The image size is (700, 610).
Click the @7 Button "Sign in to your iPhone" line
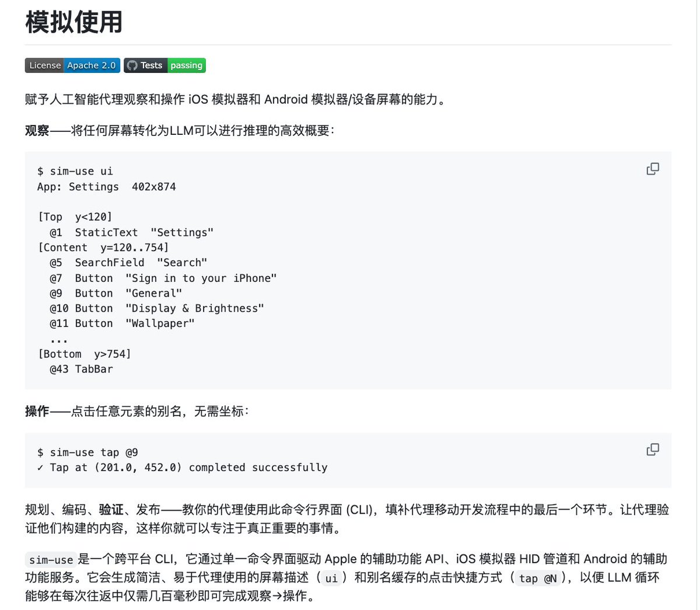click(163, 278)
